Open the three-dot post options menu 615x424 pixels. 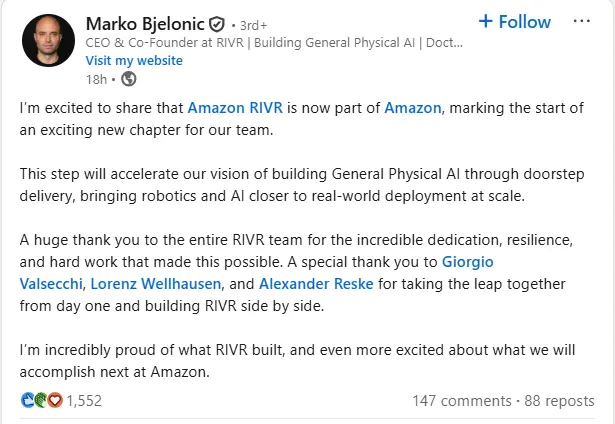pos(582,22)
